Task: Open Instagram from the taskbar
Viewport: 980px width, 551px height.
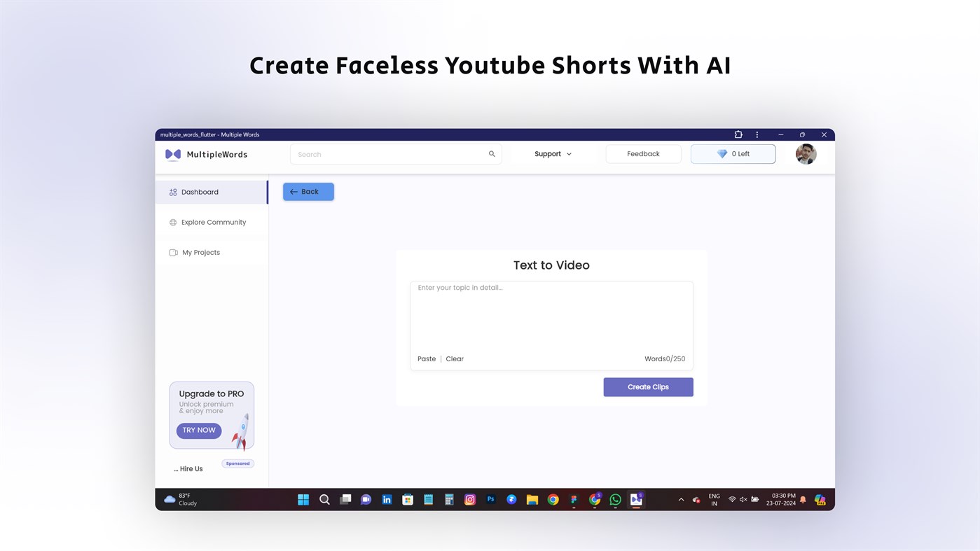Action: pos(469,499)
